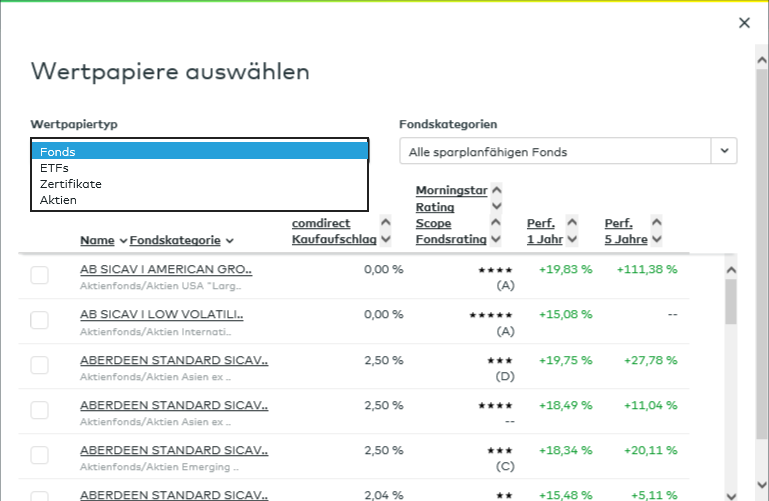Sort by Scope Fondsrating header
Viewport: 769px width, 501px height.
(x=451, y=231)
